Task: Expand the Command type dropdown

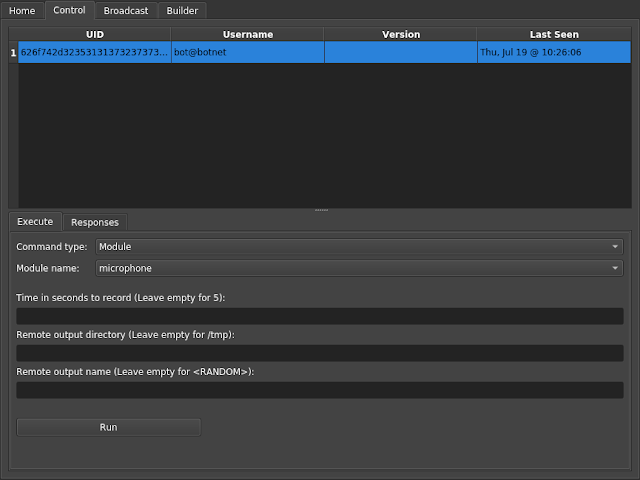Action: click(x=359, y=247)
